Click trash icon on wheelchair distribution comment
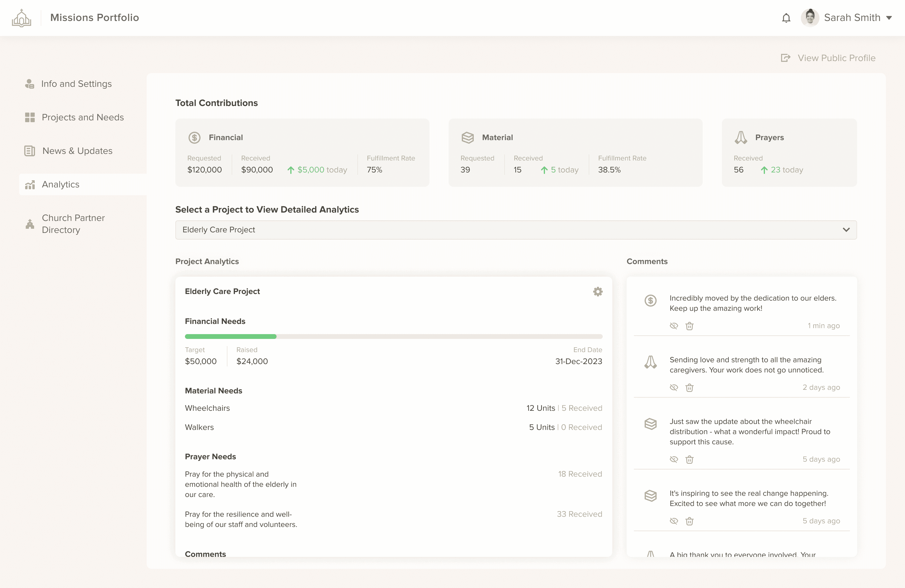The width and height of the screenshot is (905, 588). [690, 460]
